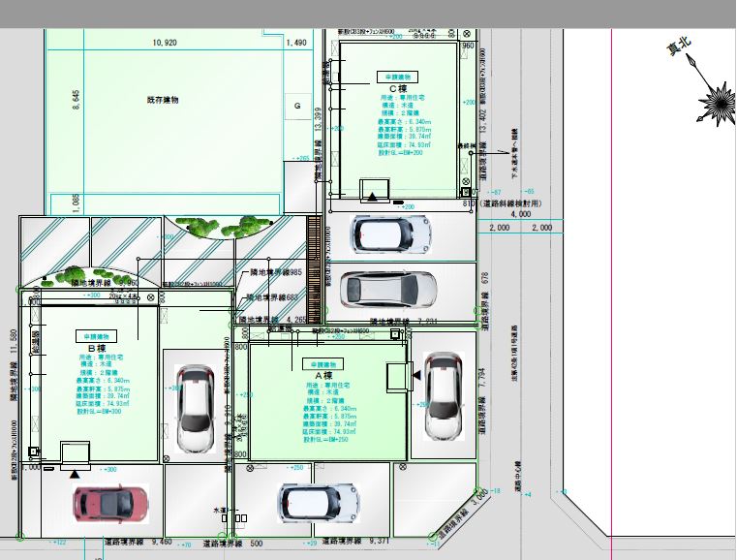The height and width of the screenshot is (560, 737).
Task: Click the 隣地境界線985 label
Action: pos(276,272)
